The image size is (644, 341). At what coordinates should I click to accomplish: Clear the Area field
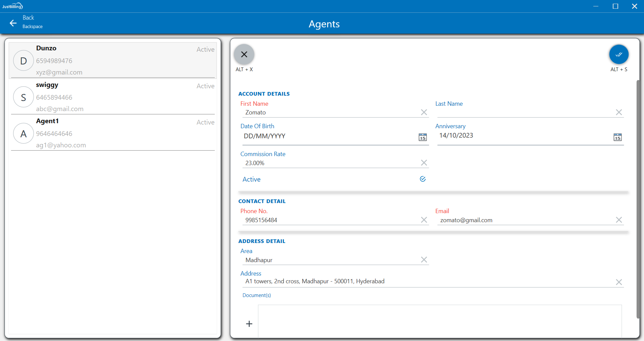pos(424,260)
